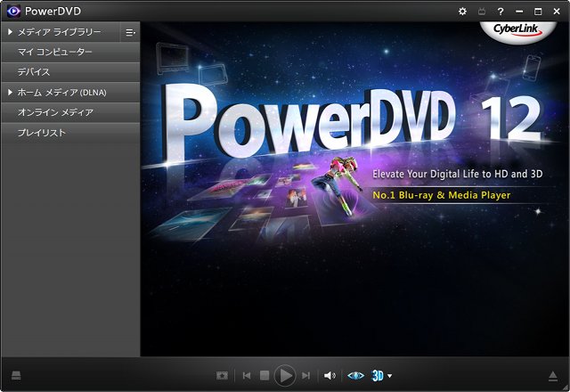Maximize the PowerDVD window
570x392 pixels.
tap(538, 12)
